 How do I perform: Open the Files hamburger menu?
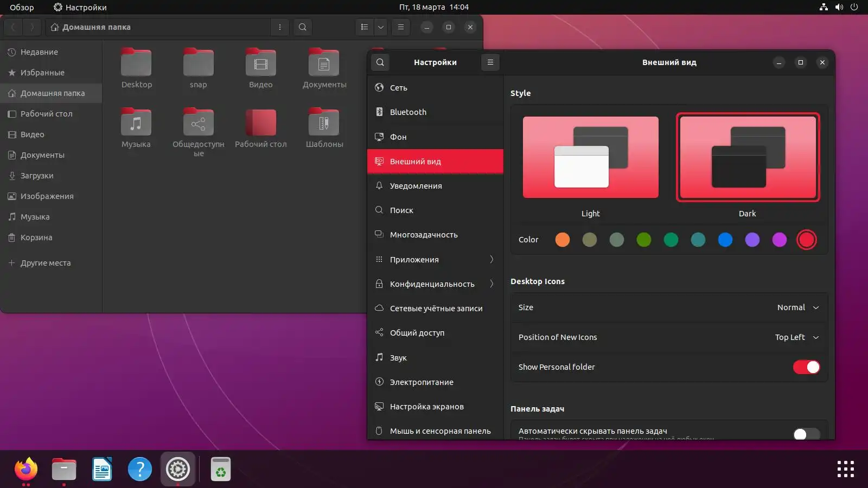401,27
